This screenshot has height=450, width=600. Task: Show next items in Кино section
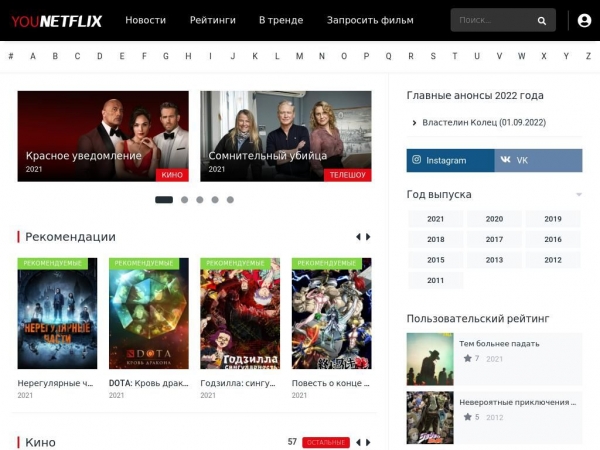click(368, 442)
